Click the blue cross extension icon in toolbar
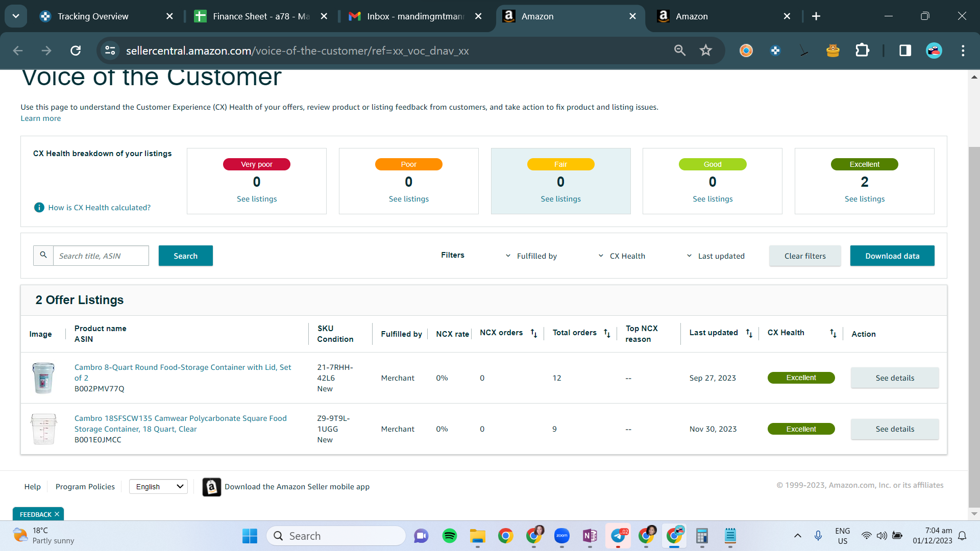Image resolution: width=980 pixels, height=551 pixels. tap(775, 51)
